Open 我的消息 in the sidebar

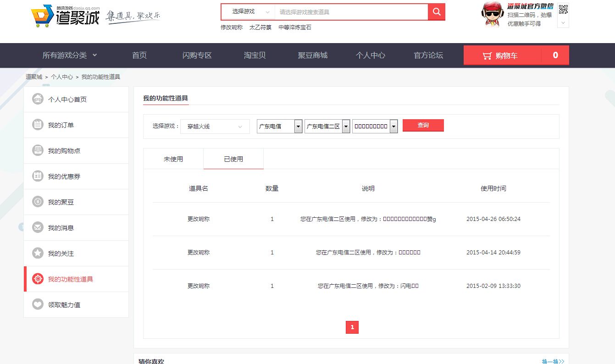point(76,227)
